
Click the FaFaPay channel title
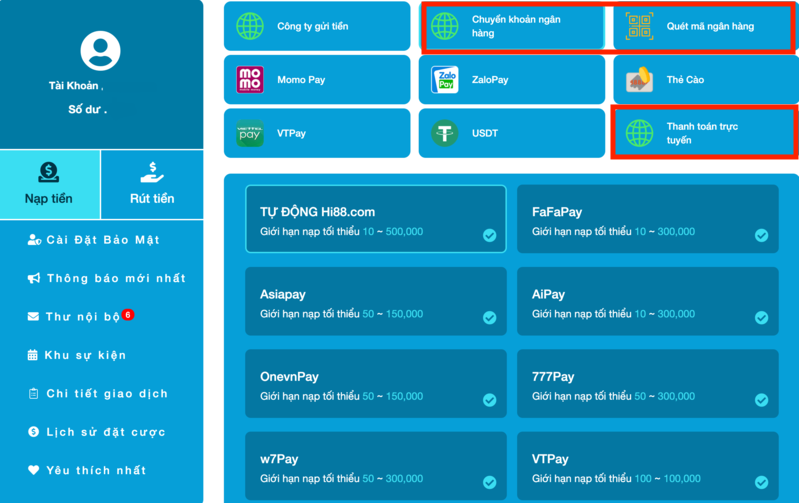557,212
